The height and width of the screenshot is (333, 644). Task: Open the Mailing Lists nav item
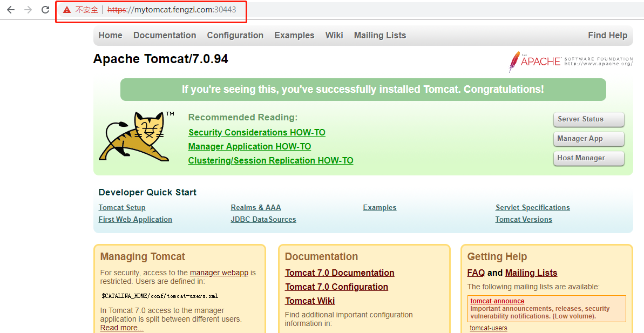[x=380, y=35]
